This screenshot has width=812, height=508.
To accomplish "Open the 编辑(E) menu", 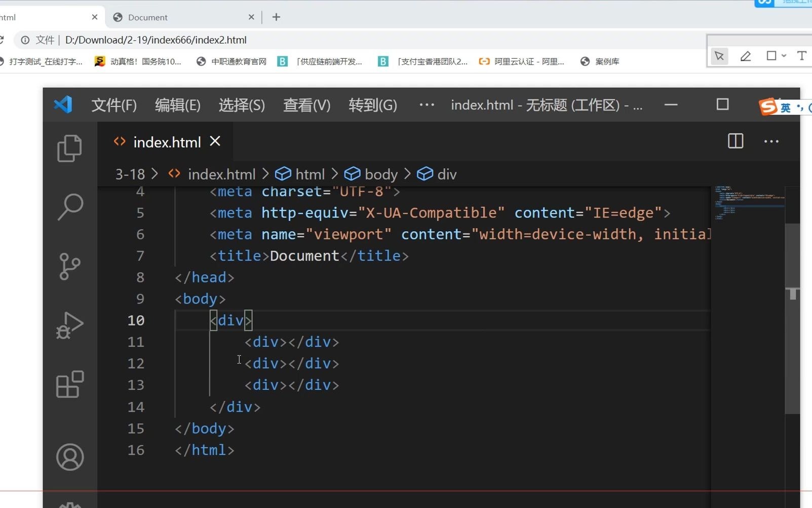I will (x=178, y=105).
